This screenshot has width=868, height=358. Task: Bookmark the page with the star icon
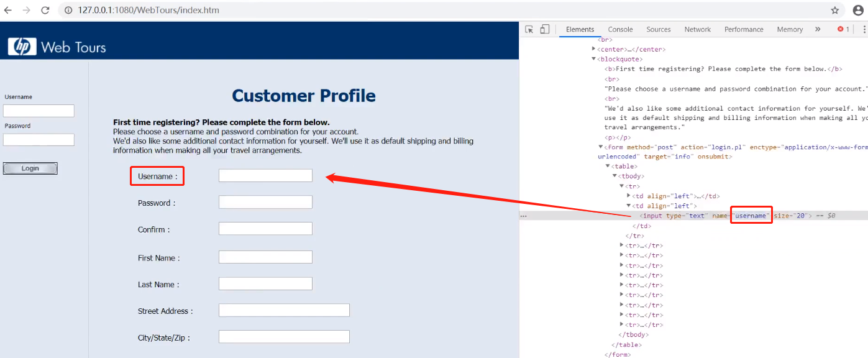(x=835, y=11)
